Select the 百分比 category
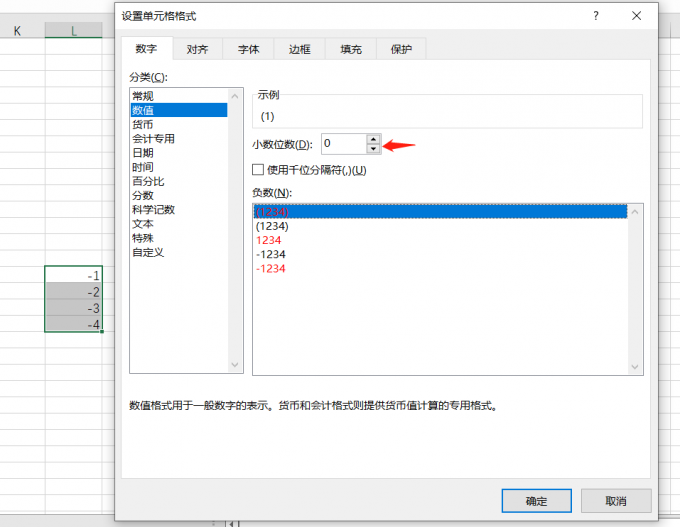The width and height of the screenshot is (680, 527). click(179, 181)
